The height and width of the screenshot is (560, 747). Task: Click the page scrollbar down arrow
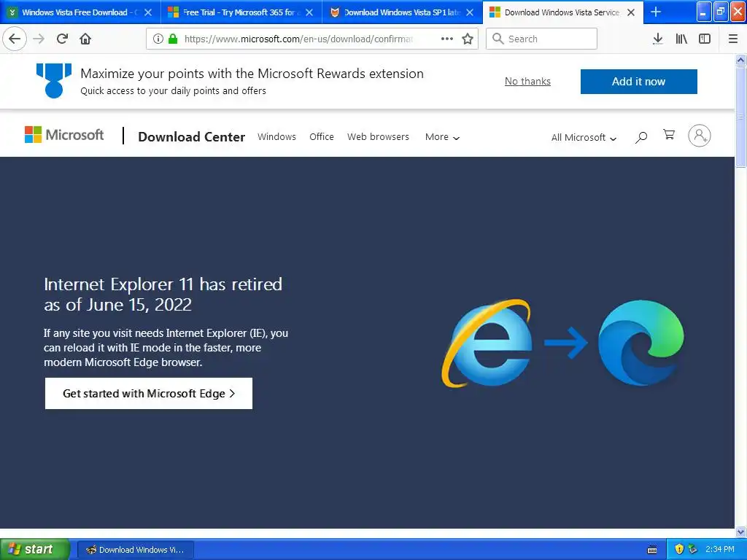tap(740, 532)
